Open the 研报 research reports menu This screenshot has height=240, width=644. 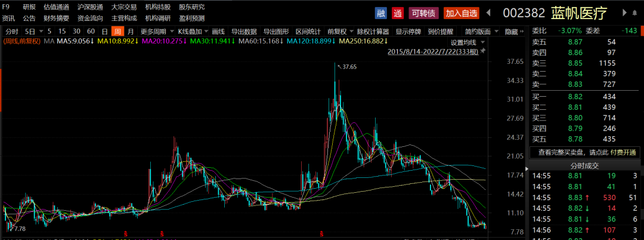pos(29,7)
